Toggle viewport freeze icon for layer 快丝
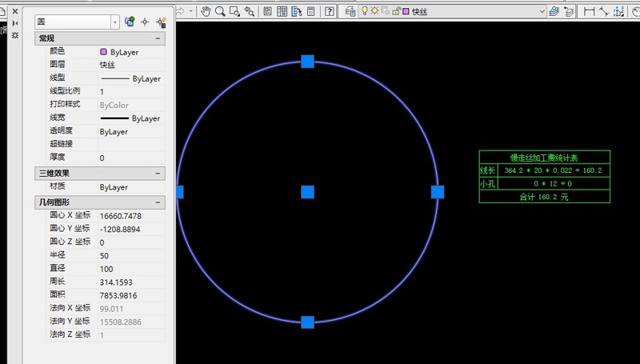This screenshot has height=364, width=640. 385,11
